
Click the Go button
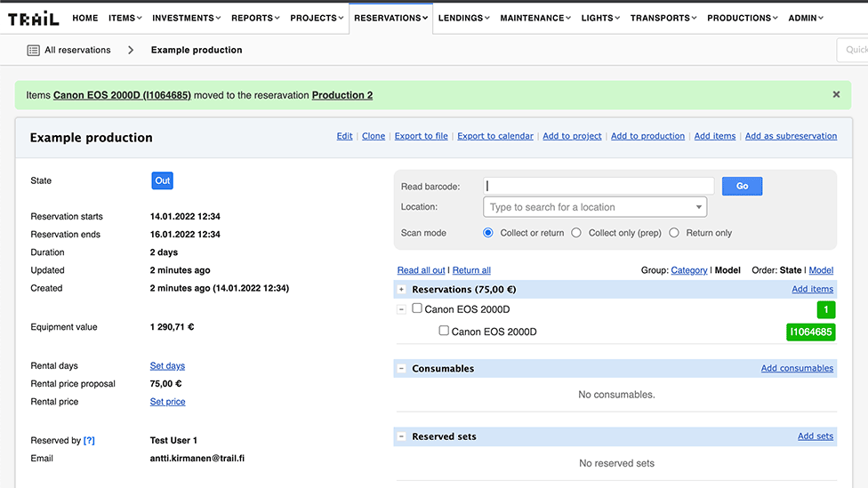(742, 187)
